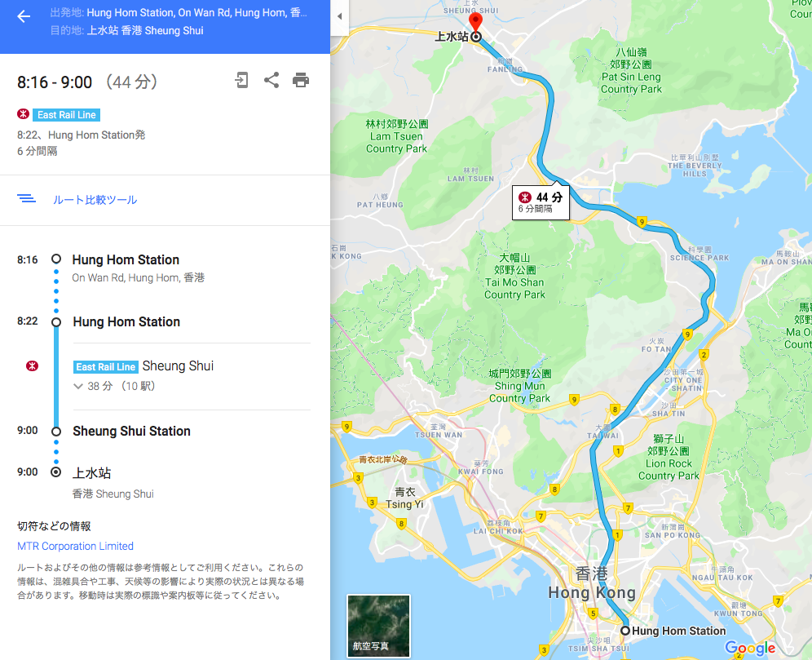Expand the 38 分 (10 駅) stops list
Viewport: 812px width, 660px height.
[114, 386]
